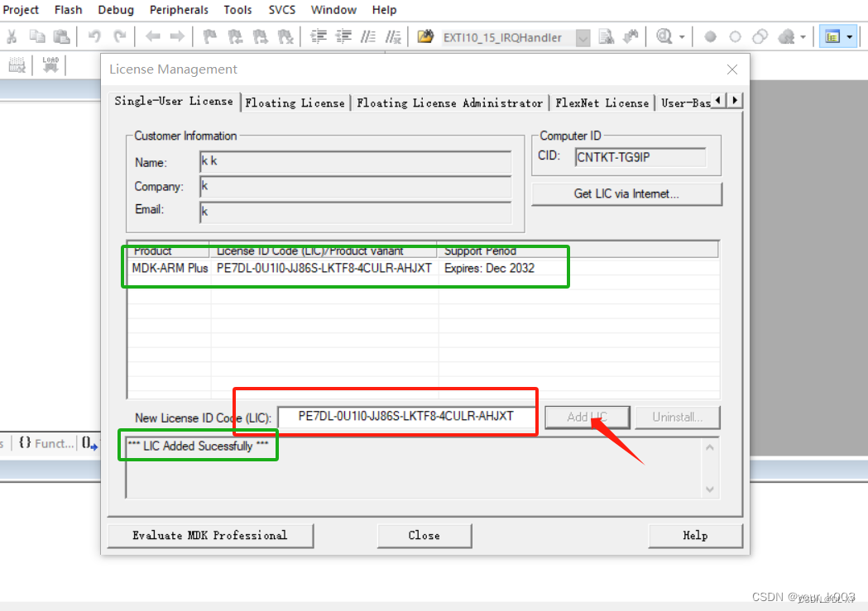Click the Cut scissors icon
This screenshot has width=868, height=611.
(x=12, y=37)
